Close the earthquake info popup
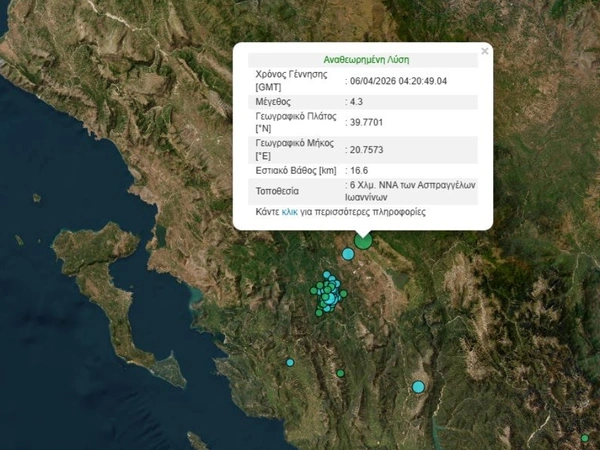The image size is (600, 450). [485, 51]
